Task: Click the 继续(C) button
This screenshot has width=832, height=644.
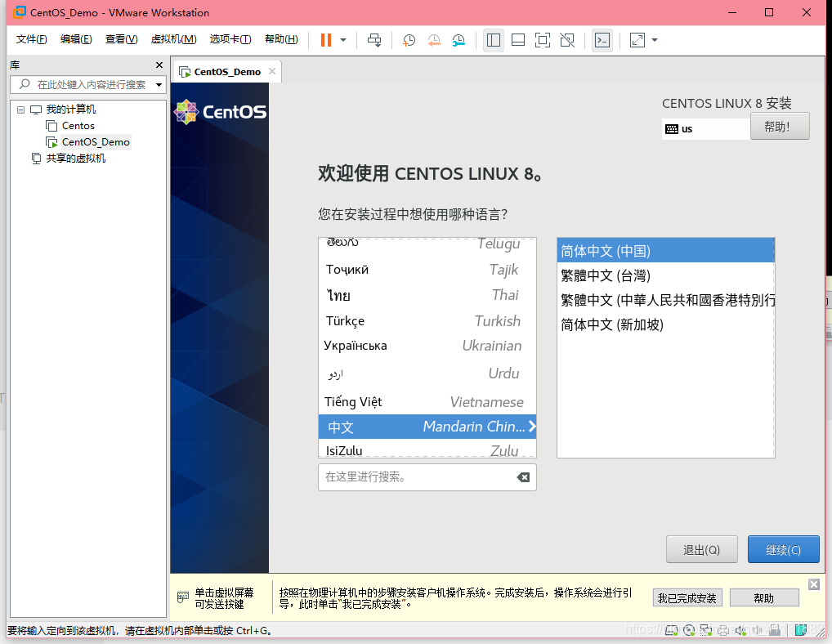Action: pos(783,549)
